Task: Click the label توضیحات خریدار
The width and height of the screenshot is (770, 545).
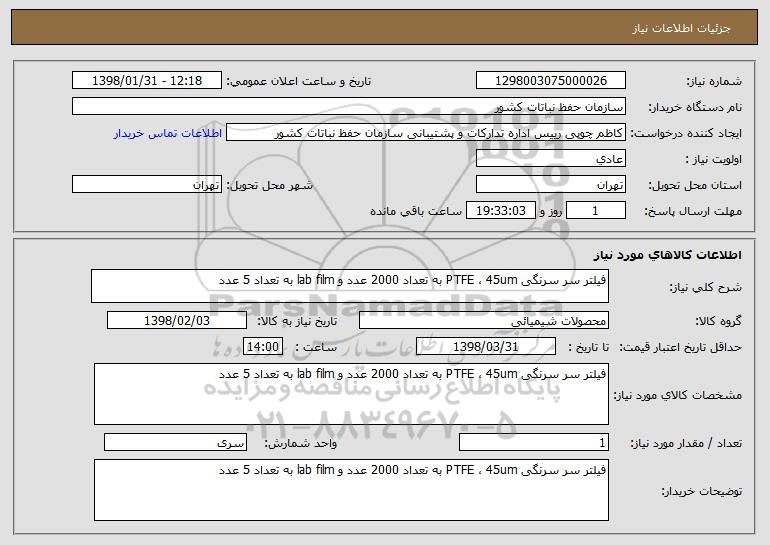Action: tap(702, 491)
